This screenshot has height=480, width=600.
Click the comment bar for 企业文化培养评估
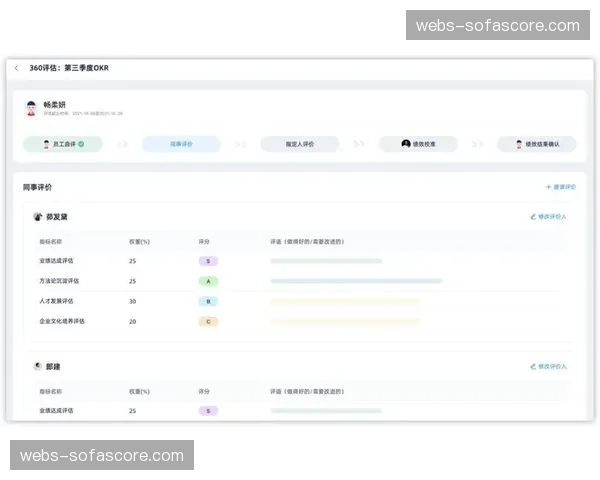coord(345,322)
